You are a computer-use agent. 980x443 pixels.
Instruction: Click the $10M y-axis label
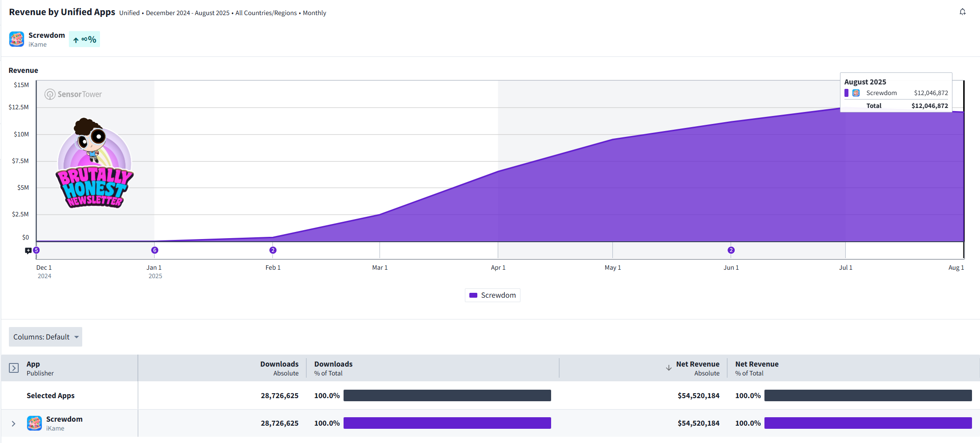click(x=21, y=134)
